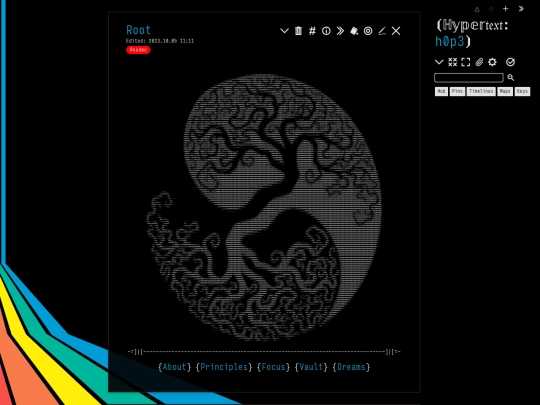Click the '(Hypertext:' site title
Viewport: 540px width, 405px height.
[x=472, y=25]
